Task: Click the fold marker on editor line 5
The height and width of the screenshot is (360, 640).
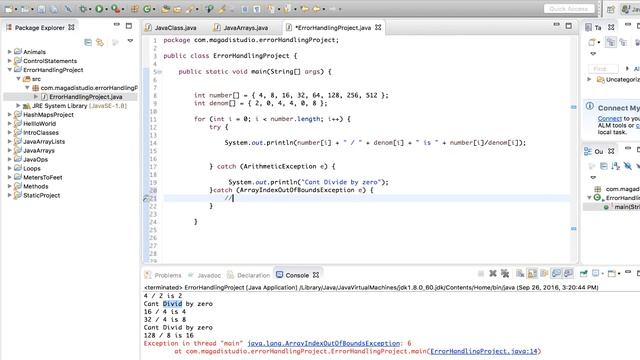Action: (x=160, y=72)
